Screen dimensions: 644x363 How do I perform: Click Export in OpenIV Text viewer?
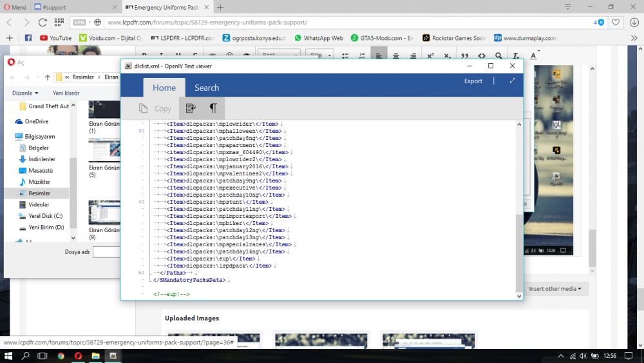[x=473, y=81]
